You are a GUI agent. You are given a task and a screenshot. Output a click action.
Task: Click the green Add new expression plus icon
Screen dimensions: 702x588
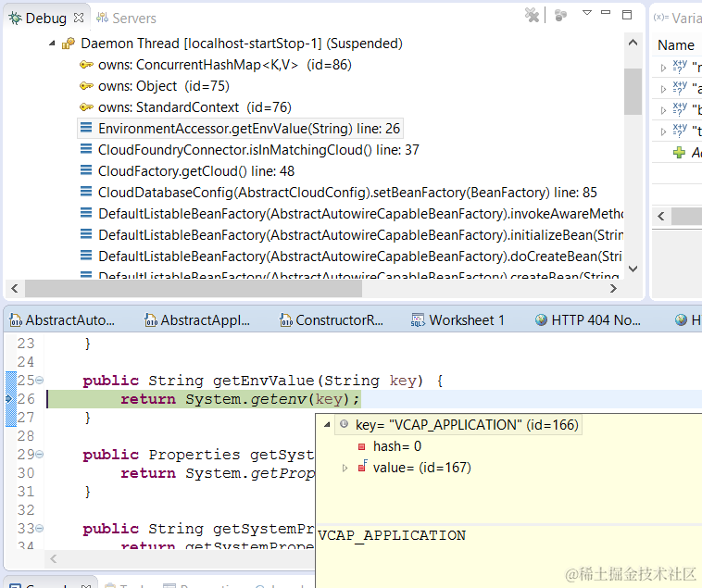[679, 153]
